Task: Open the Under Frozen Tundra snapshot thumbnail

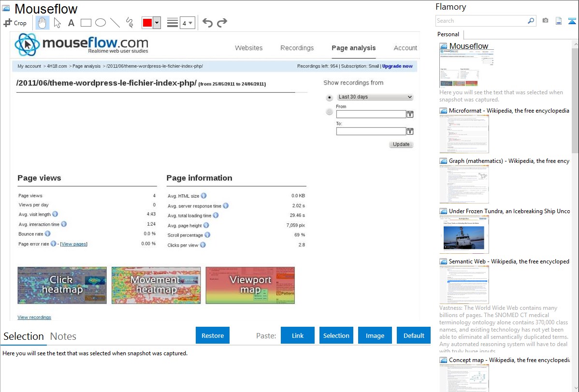Action: 464,234
